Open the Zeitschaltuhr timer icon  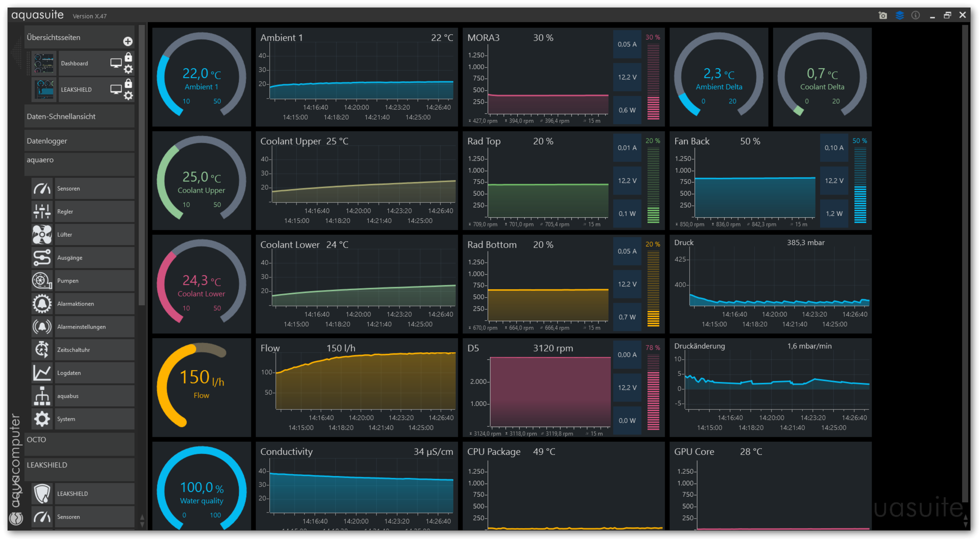(42, 350)
